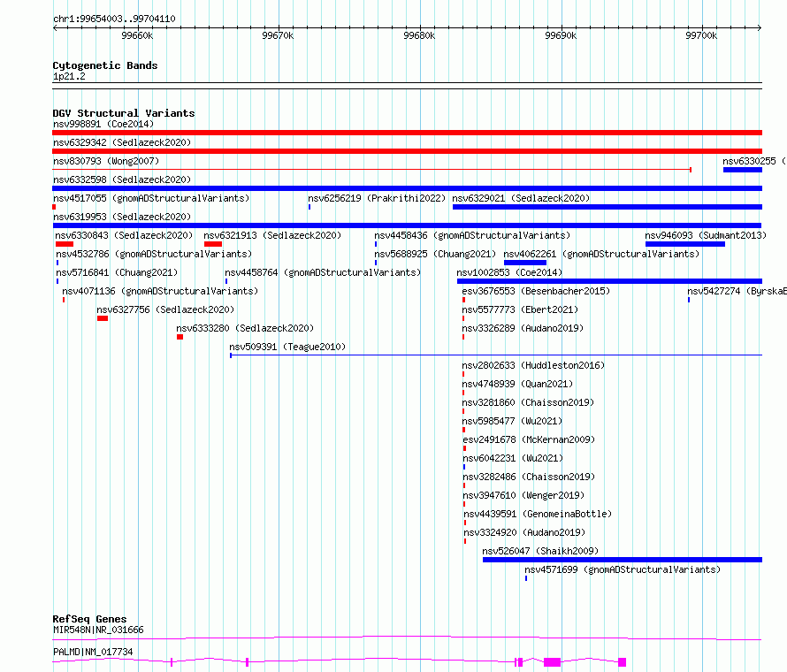787x672 pixels.
Task: Click nsv3326289 (Audano2019) label
Action: tap(523, 328)
